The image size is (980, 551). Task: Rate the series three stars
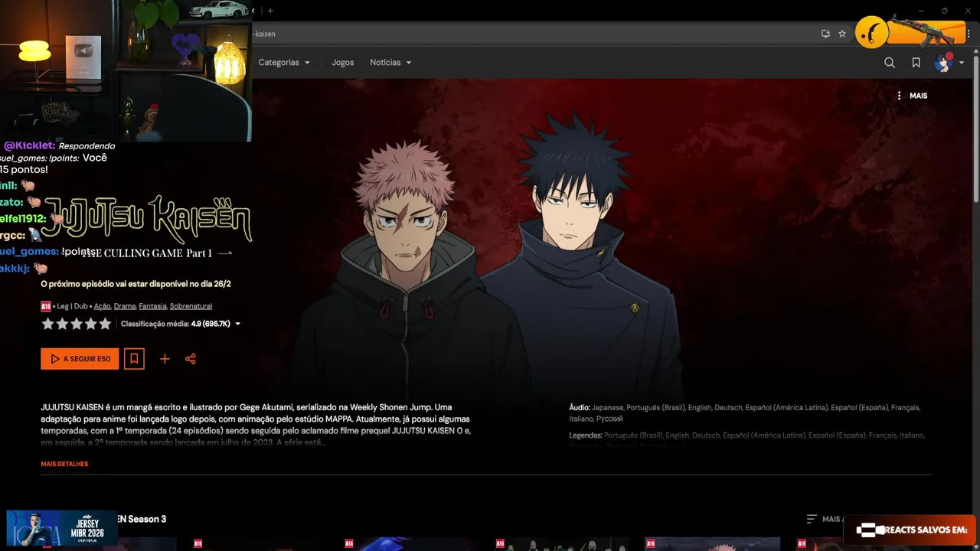coord(77,324)
